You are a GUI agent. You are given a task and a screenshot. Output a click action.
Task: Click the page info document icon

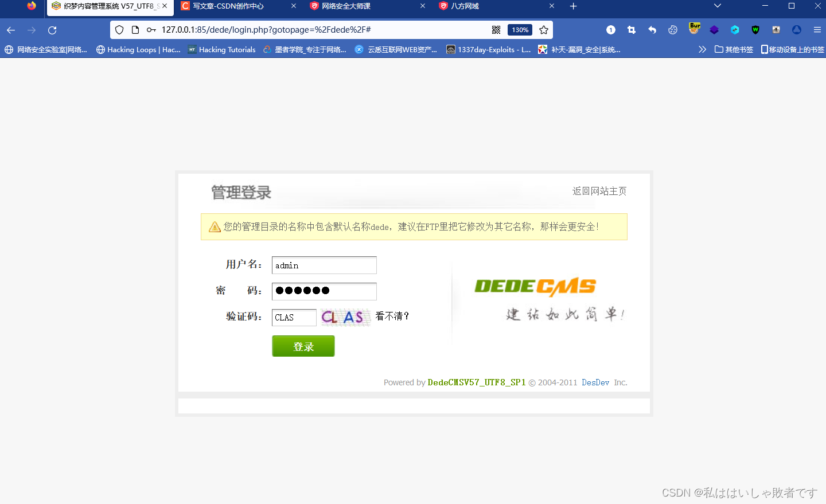(x=135, y=30)
